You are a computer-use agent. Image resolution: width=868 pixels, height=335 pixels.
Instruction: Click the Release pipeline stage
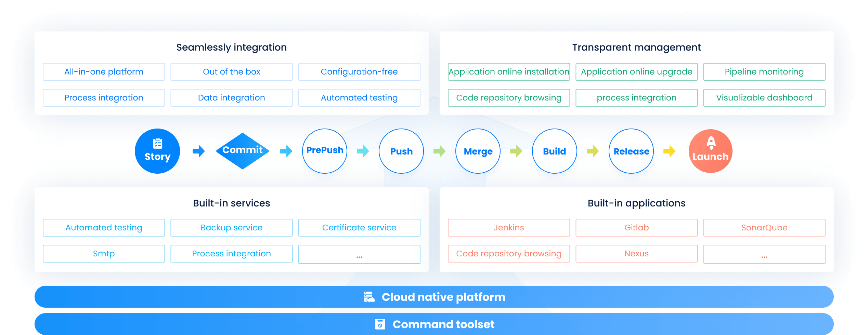pos(631,151)
